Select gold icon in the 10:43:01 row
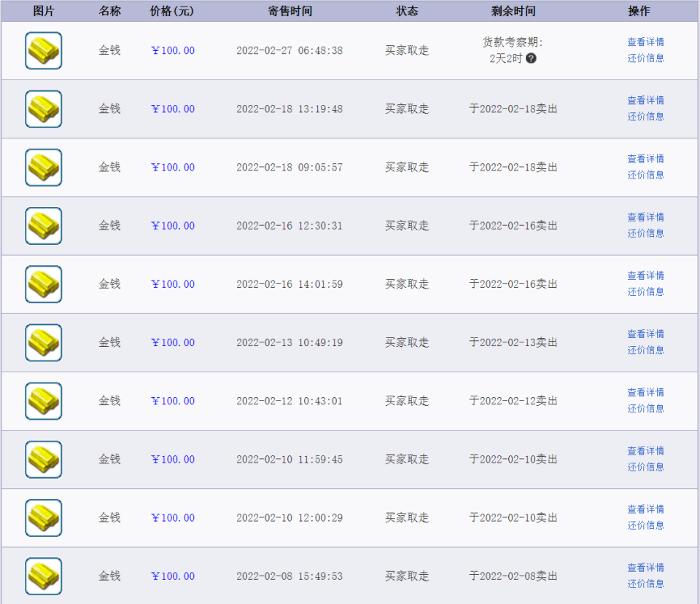 (44, 401)
